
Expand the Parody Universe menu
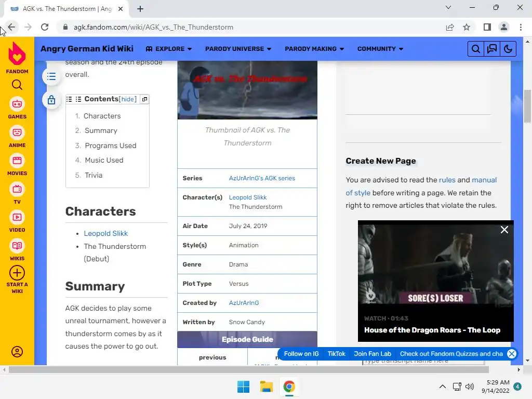coord(238,49)
